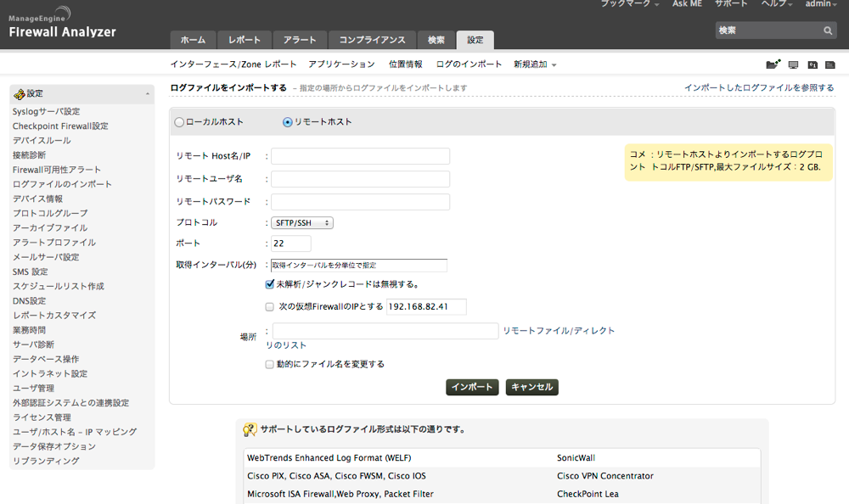Screen dimensions: 849x504
Task: Open デバイス情報 in the sidebar
Action: click(37, 199)
